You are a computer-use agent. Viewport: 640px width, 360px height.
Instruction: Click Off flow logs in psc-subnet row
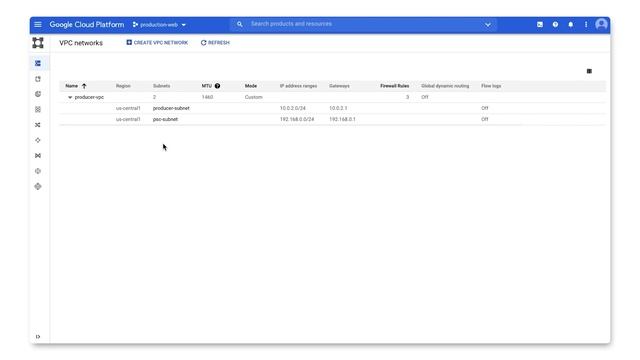(484, 119)
